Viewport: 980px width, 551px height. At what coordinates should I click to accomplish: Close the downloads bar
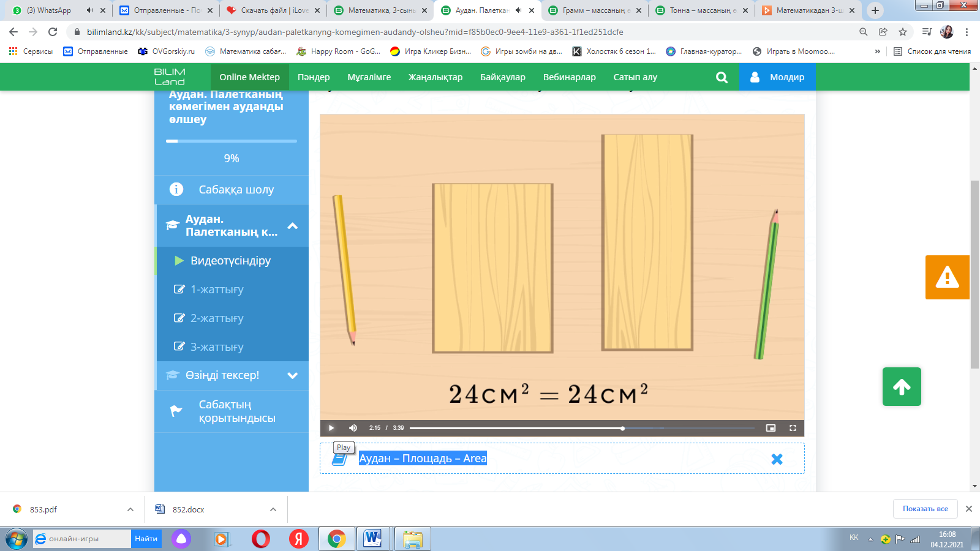coord(969,509)
